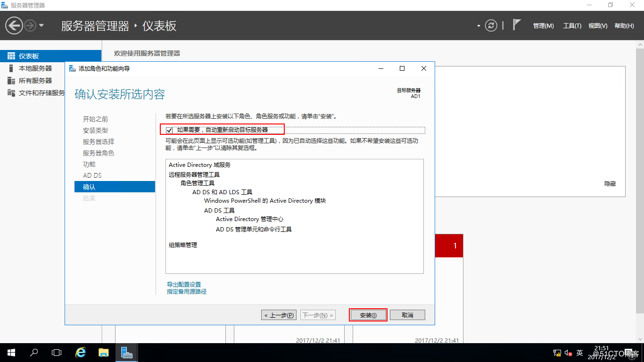Click the 英 input language indicator
This screenshot has width=644, height=362.
(x=580, y=353)
